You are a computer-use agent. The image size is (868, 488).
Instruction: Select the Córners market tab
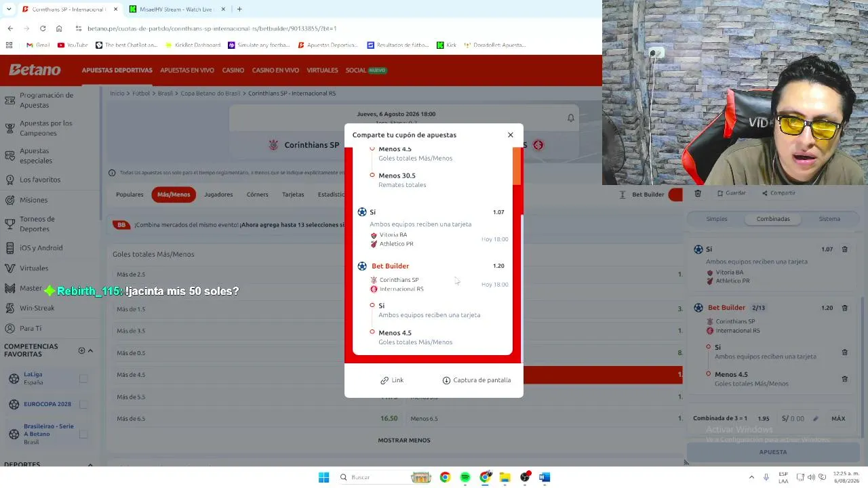coord(258,195)
